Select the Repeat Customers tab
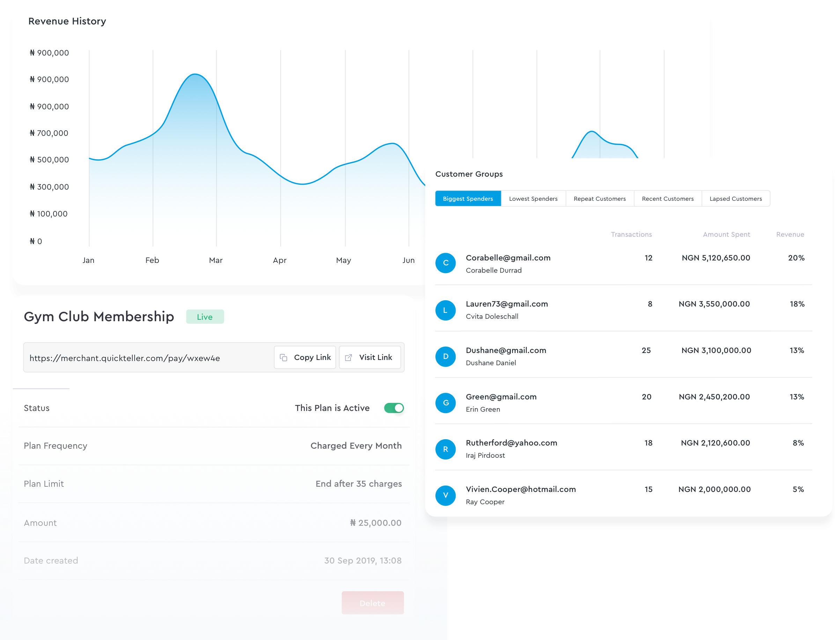Screen dimensions: 840x640 coord(599,198)
